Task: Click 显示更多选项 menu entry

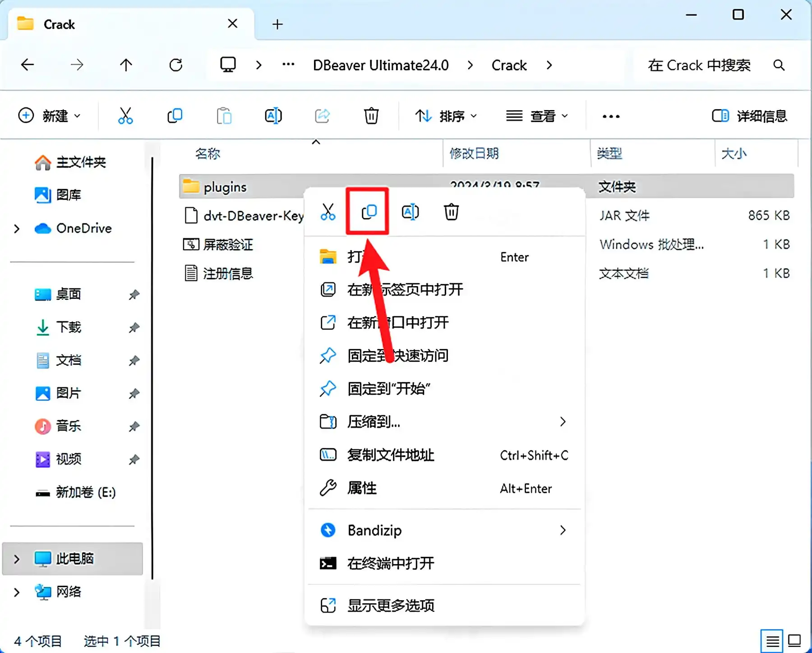Action: coord(444,606)
